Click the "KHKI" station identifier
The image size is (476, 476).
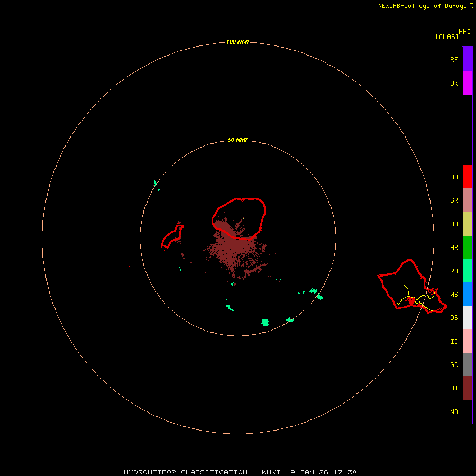coord(271,472)
